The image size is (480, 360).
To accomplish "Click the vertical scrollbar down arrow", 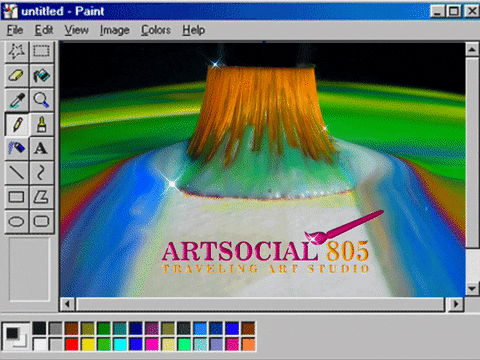I will pos(472,289).
